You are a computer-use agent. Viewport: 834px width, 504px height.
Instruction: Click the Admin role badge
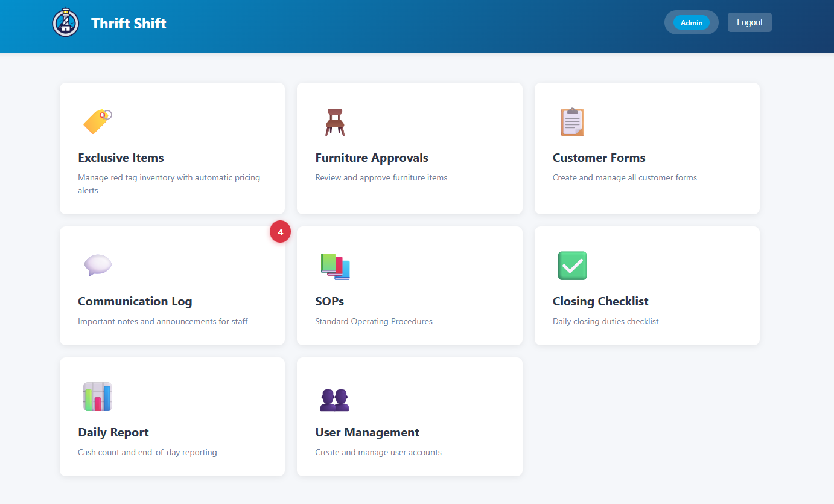coord(691,22)
